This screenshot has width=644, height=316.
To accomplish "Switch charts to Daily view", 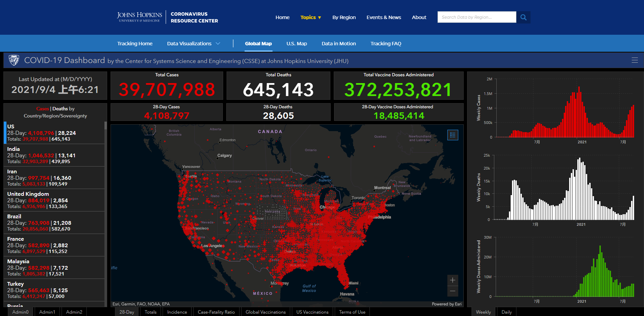I will 507,312.
